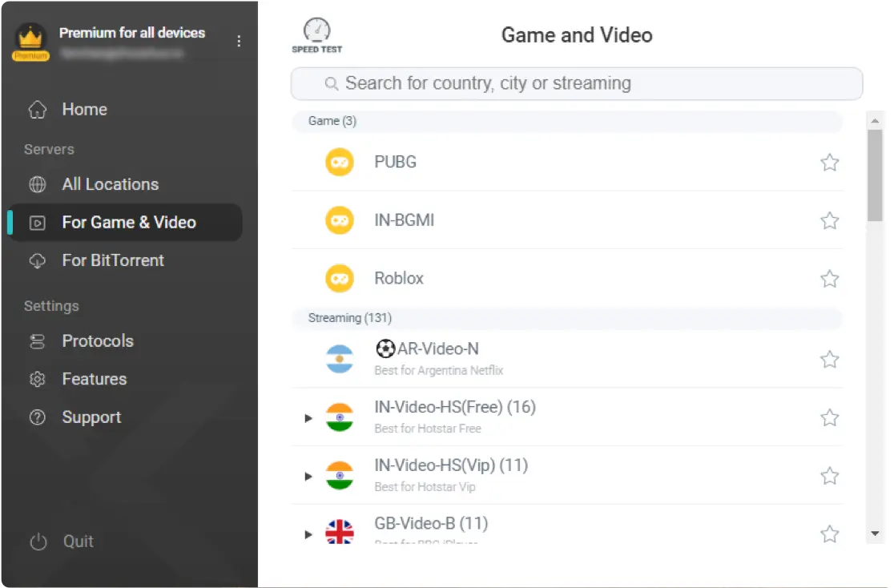
Task: Click the Protocols server icon
Action: (x=38, y=341)
